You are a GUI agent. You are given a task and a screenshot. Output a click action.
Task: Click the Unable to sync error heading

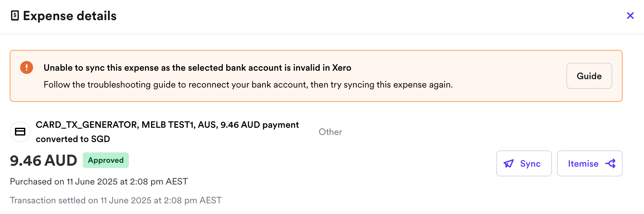pyautogui.click(x=197, y=68)
